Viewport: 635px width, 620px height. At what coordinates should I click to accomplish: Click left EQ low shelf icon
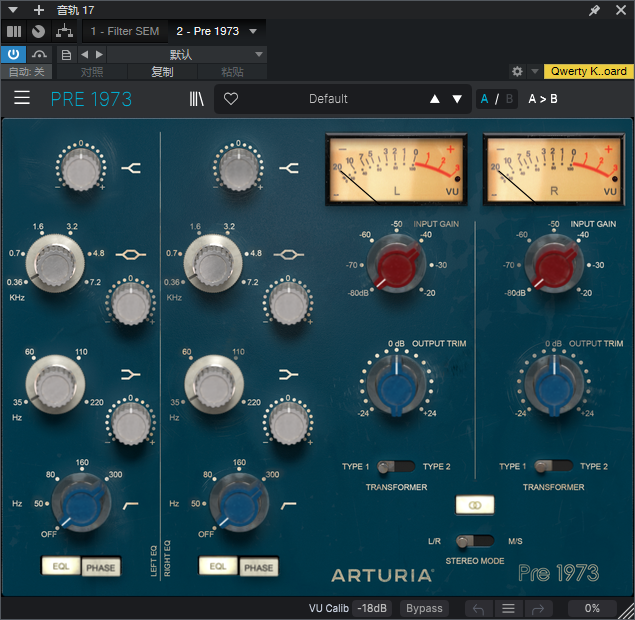click(131, 375)
